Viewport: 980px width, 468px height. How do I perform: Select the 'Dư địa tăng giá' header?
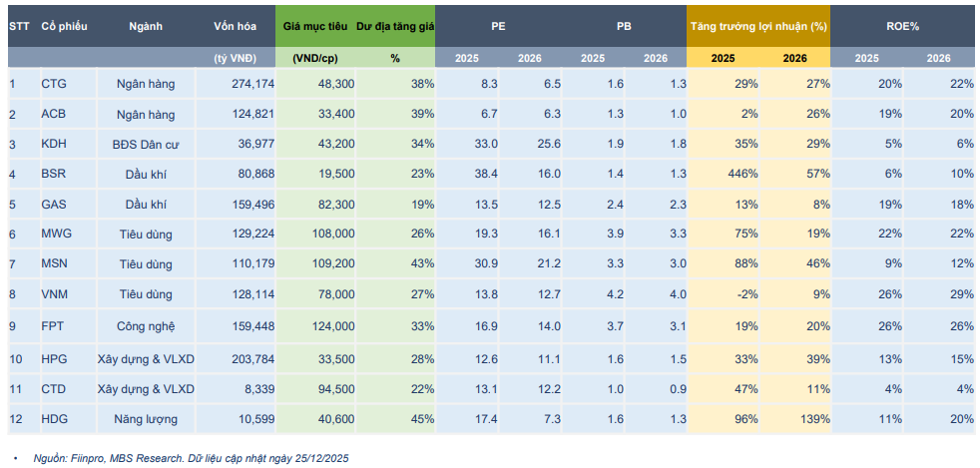pos(395,27)
